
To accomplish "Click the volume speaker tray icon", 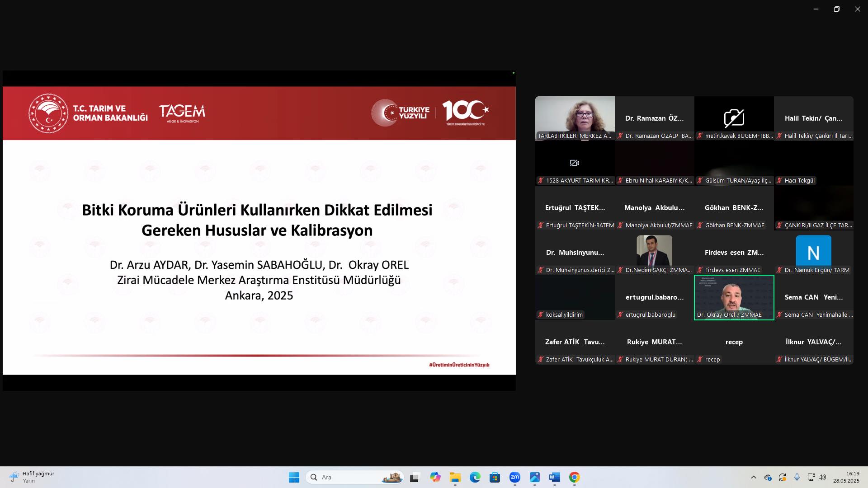I will [822, 477].
